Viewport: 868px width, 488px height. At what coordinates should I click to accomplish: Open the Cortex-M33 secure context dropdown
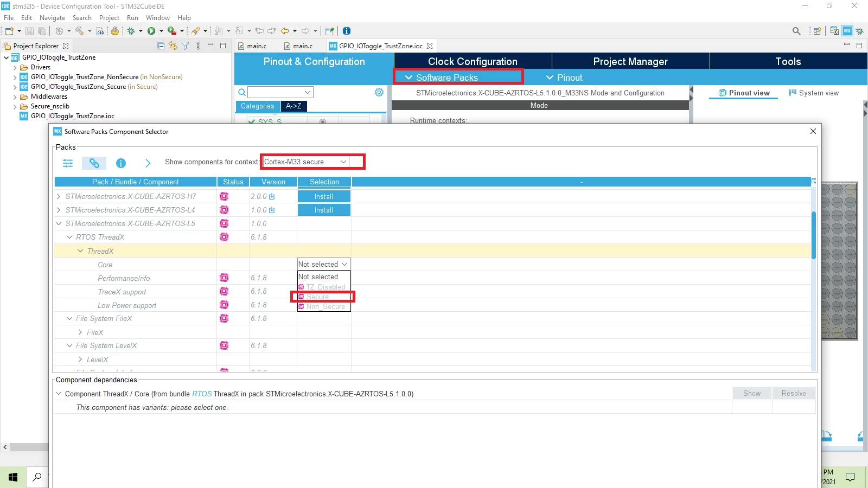[305, 162]
